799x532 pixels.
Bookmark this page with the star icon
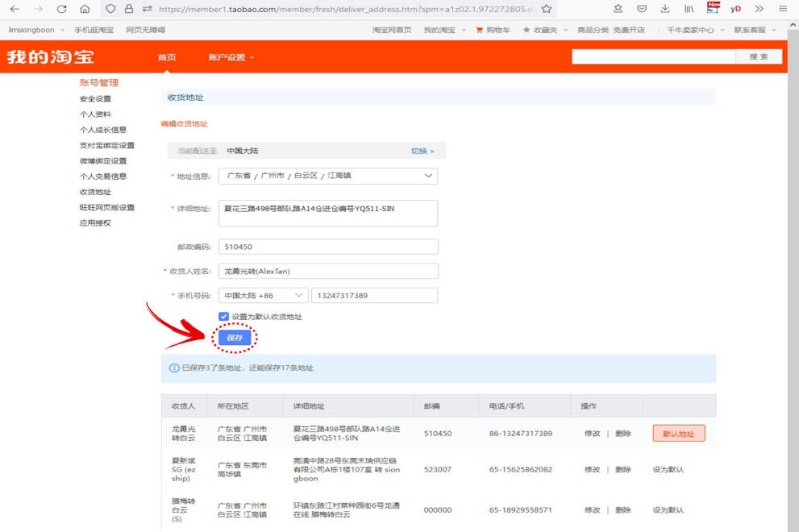pos(547,9)
